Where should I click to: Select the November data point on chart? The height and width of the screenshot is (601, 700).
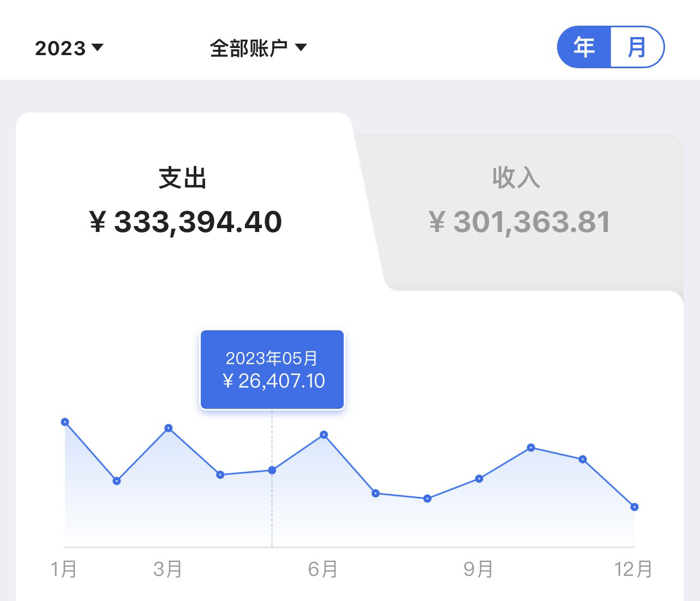[x=583, y=460]
